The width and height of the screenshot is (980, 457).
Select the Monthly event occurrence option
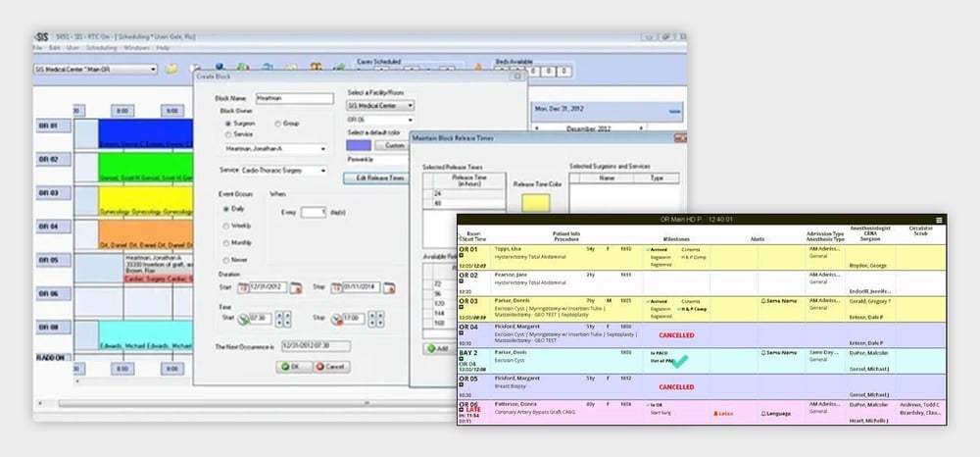tap(226, 242)
